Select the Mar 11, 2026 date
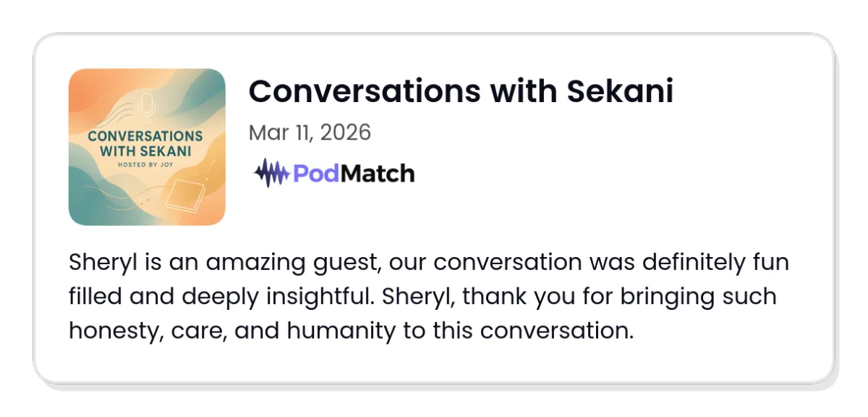Viewport: 868px width, 417px height. [310, 132]
